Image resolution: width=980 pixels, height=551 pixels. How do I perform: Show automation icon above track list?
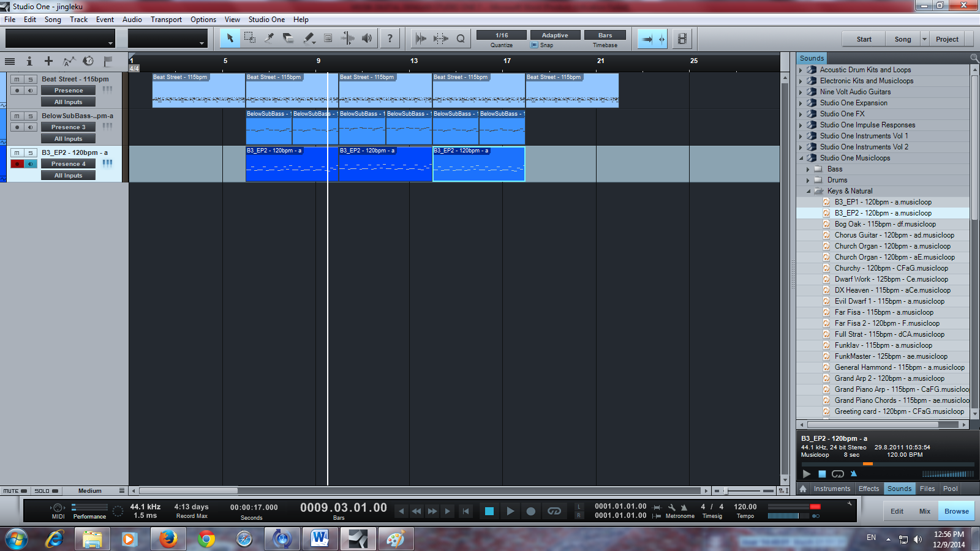[69, 61]
